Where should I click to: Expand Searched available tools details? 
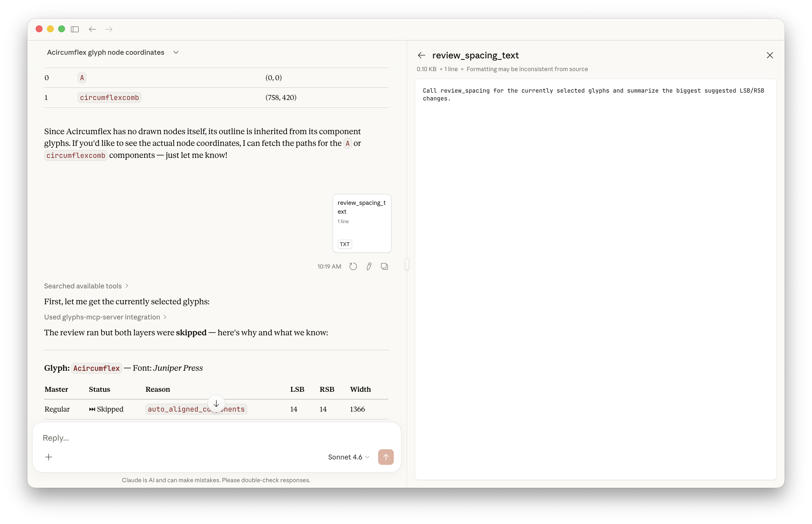86,286
